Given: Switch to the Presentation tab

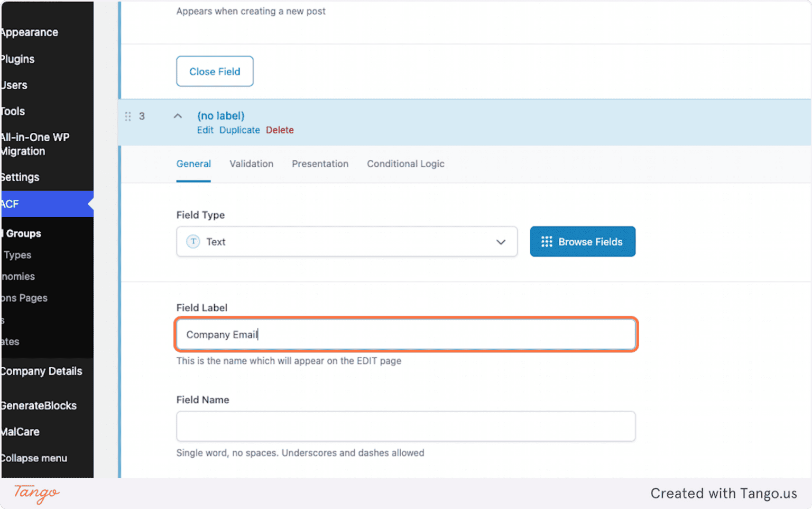Looking at the screenshot, I should 320,164.
